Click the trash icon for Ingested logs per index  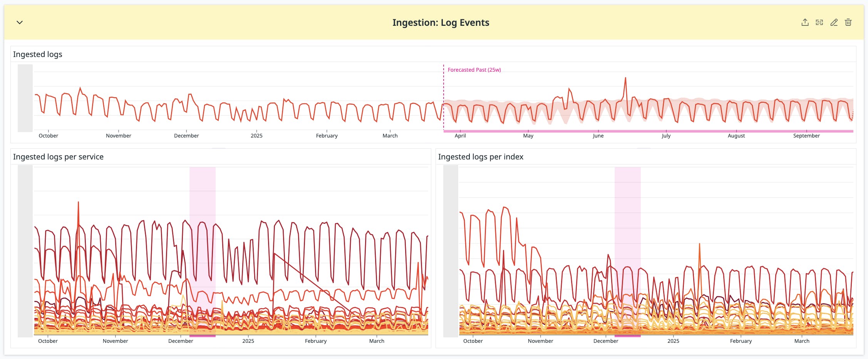pos(848,22)
